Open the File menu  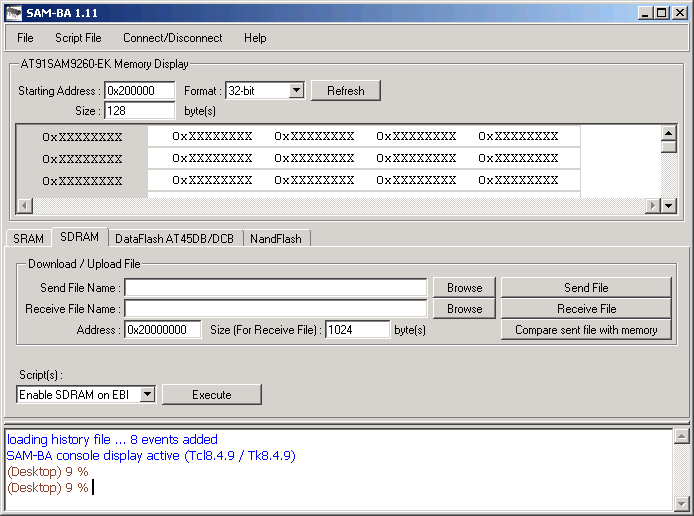click(x=25, y=38)
